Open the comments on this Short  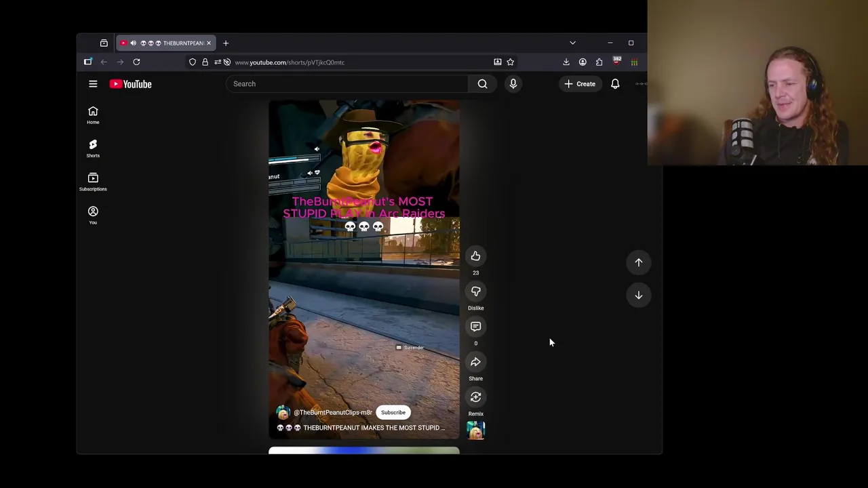pyautogui.click(x=475, y=327)
